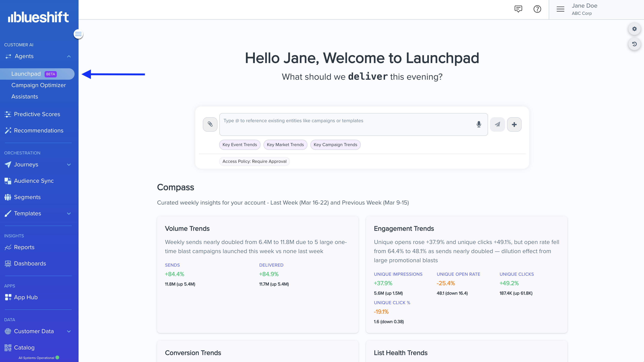Image resolution: width=644 pixels, height=362 pixels.
Task: Click the Key Market Trends suggestion chip
Action: tap(285, 145)
